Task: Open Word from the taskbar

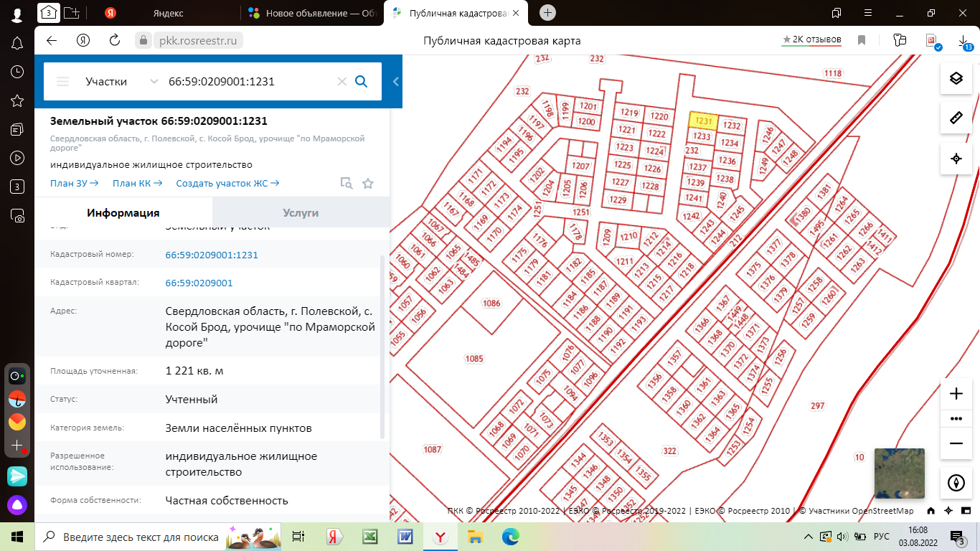Action: (x=404, y=537)
